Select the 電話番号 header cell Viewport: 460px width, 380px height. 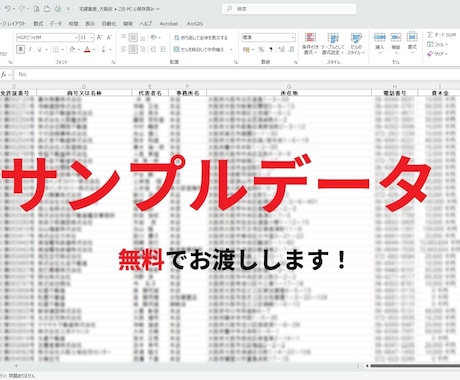pos(395,93)
